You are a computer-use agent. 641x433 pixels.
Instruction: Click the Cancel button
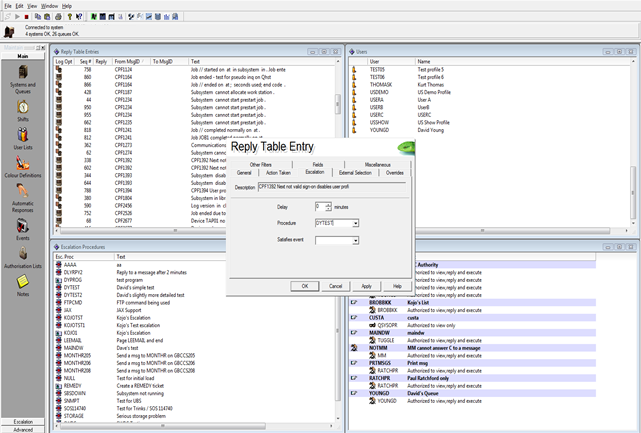337,286
